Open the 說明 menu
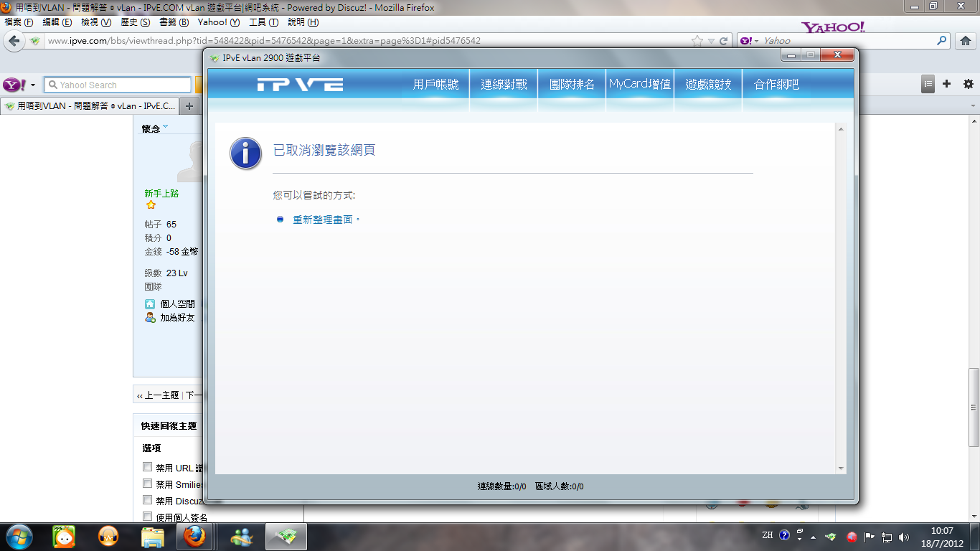The image size is (980, 551). click(x=303, y=22)
